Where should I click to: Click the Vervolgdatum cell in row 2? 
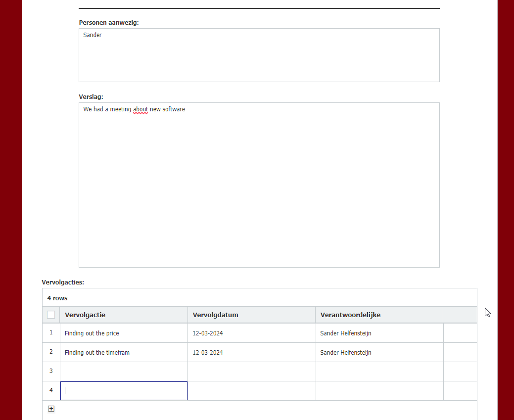251,353
